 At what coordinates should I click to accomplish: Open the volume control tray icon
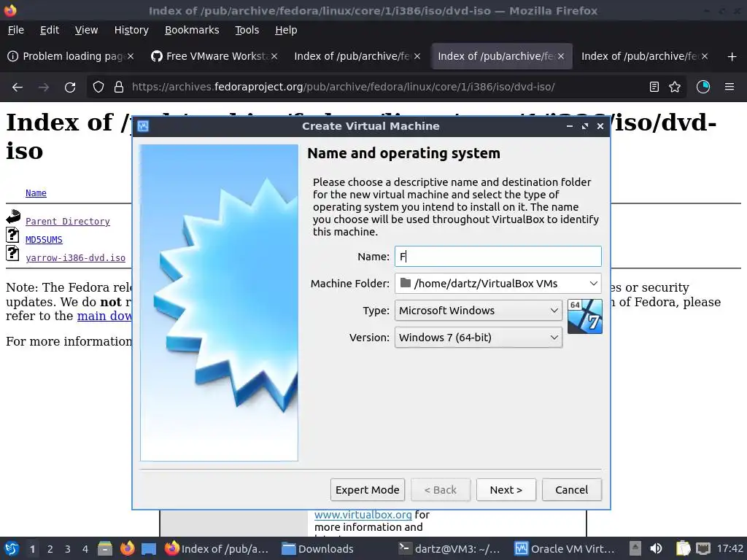[656, 548]
